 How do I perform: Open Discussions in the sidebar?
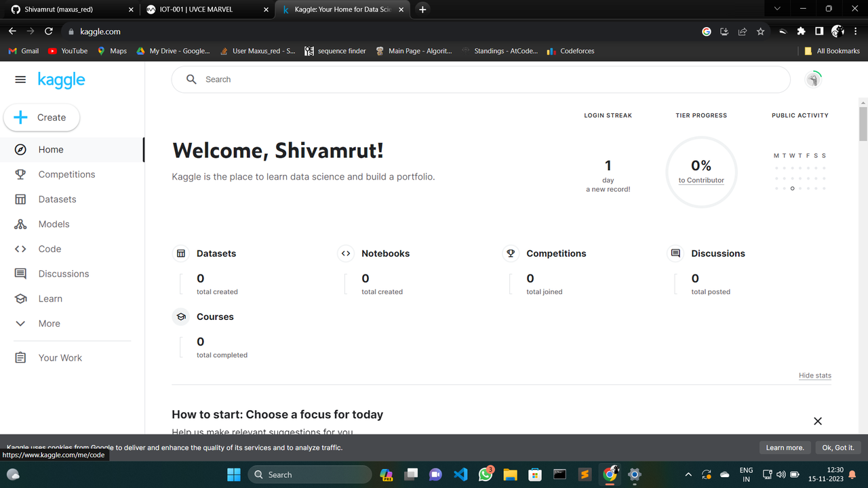72,274
